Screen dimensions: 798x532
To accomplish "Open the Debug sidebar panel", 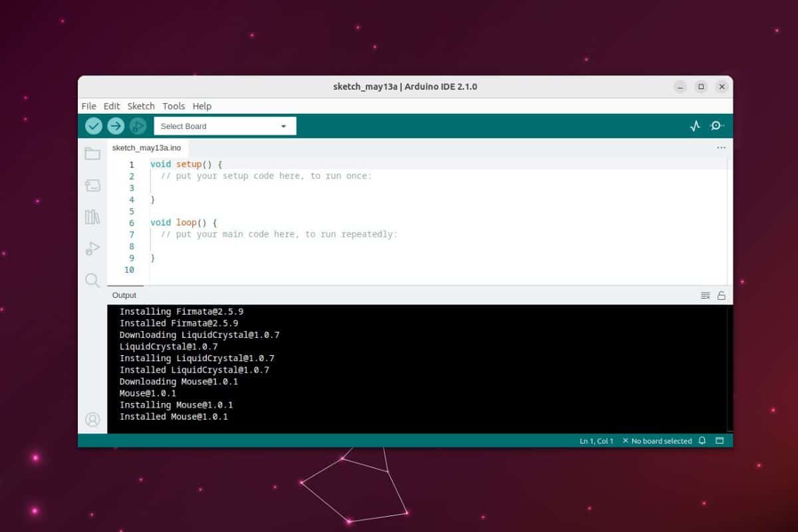I will 92,249.
